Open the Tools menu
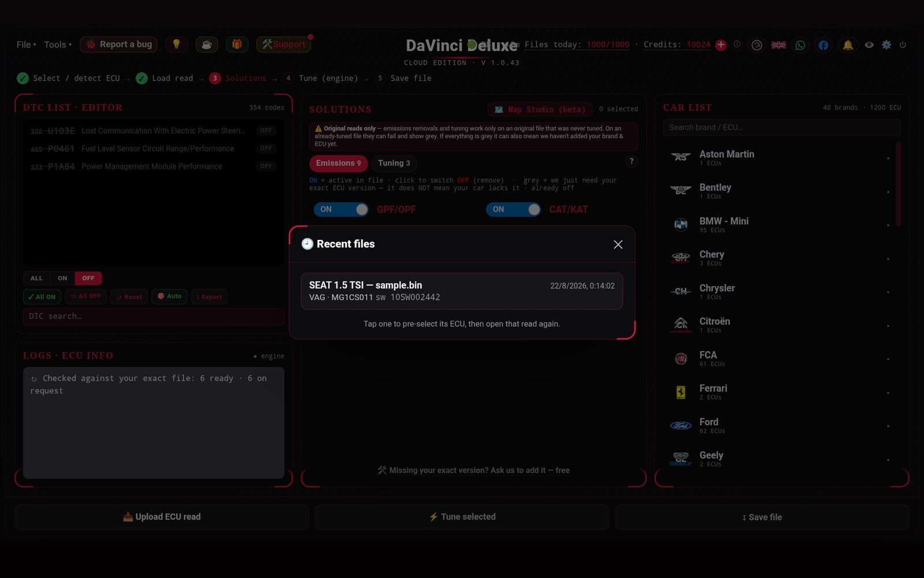This screenshot has height=578, width=924. tap(58, 45)
